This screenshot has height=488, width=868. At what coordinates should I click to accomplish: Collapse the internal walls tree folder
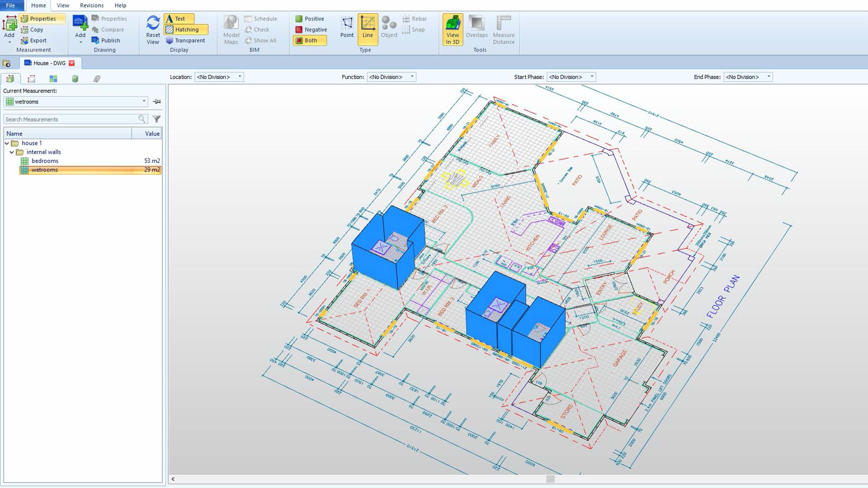click(x=12, y=152)
